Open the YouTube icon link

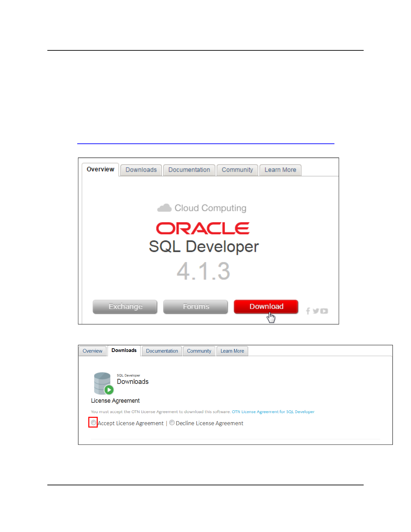[x=324, y=311]
